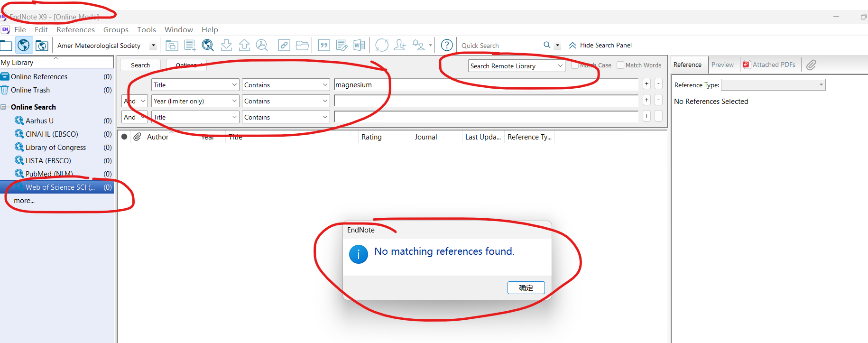
Task: Click the Export toolbar icon
Action: point(244,46)
